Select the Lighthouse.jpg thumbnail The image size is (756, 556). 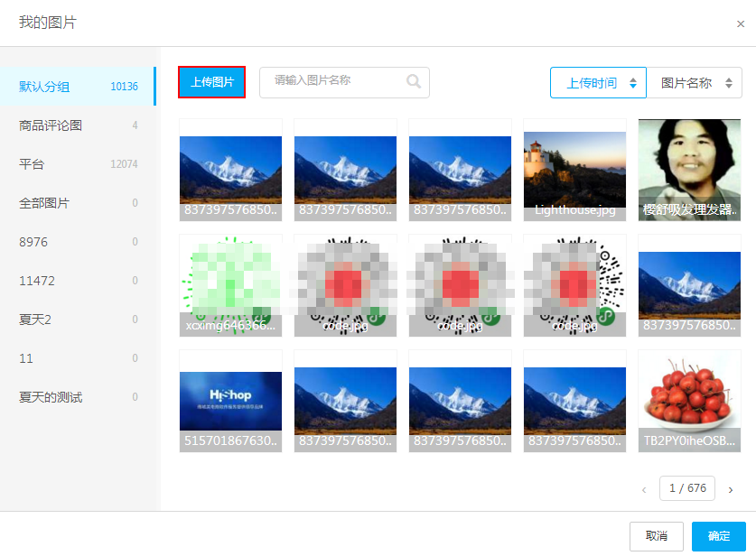coord(574,170)
